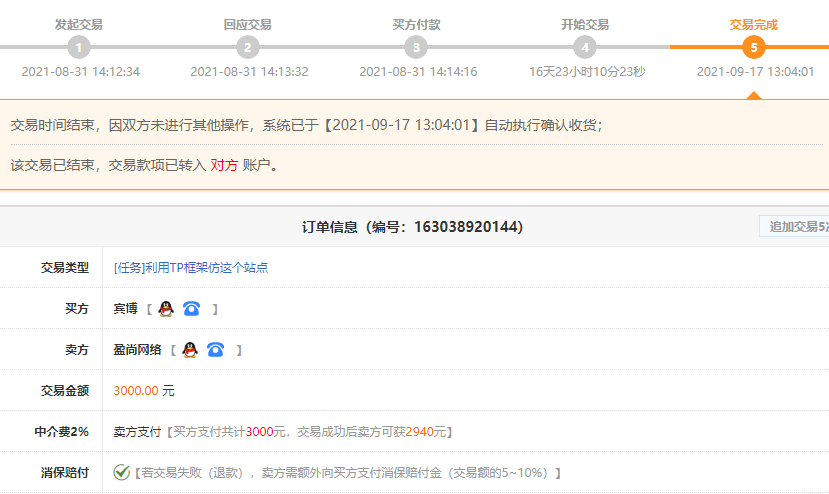Click the 回应交易 step label
Viewport: 829px width, 494px height.
tap(247, 24)
